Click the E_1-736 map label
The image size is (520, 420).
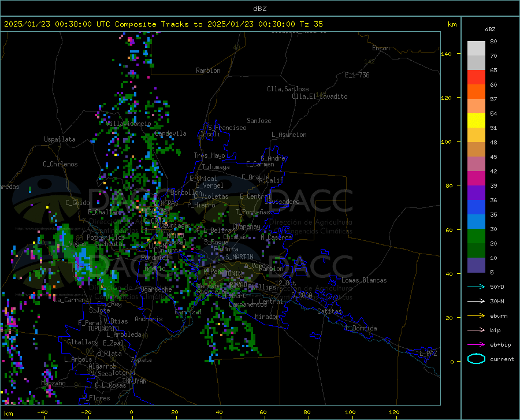tap(357, 75)
